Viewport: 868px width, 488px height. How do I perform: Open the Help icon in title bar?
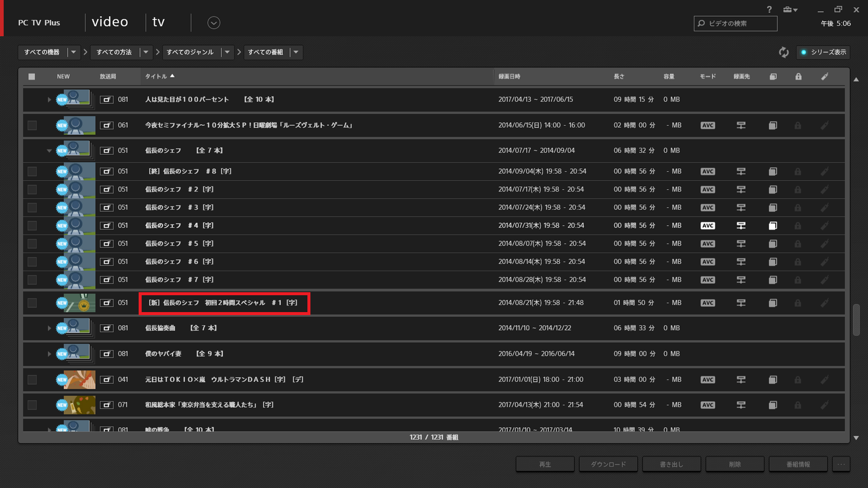(x=769, y=10)
